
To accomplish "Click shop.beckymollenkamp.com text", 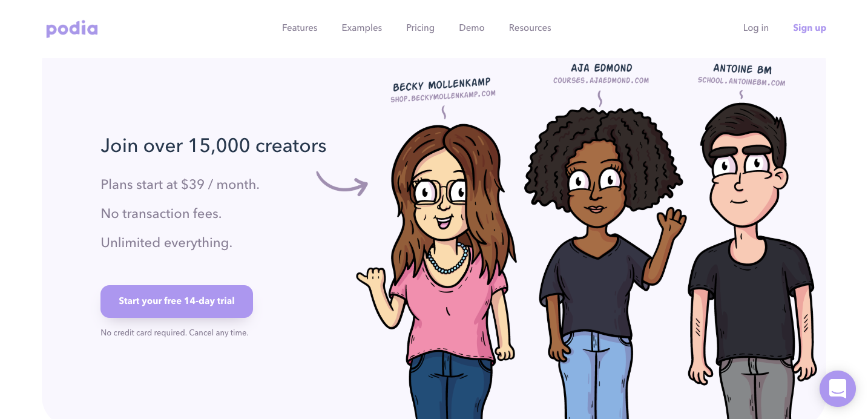I will coord(443,96).
